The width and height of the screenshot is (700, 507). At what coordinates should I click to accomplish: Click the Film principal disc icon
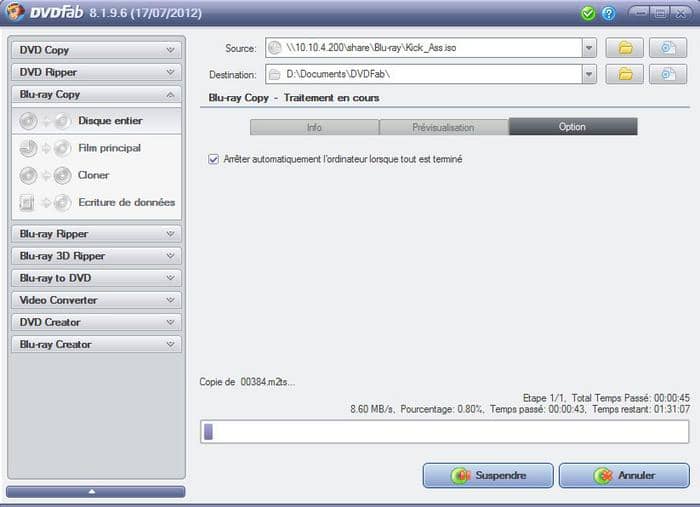pos(45,148)
